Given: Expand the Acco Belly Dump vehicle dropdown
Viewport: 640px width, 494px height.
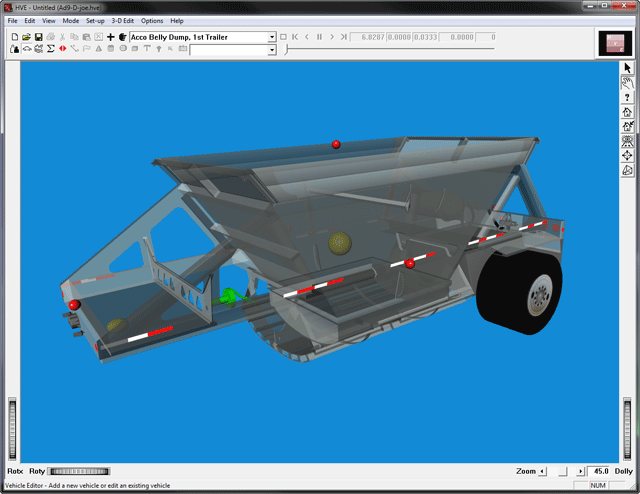Looking at the screenshot, I should [271, 37].
